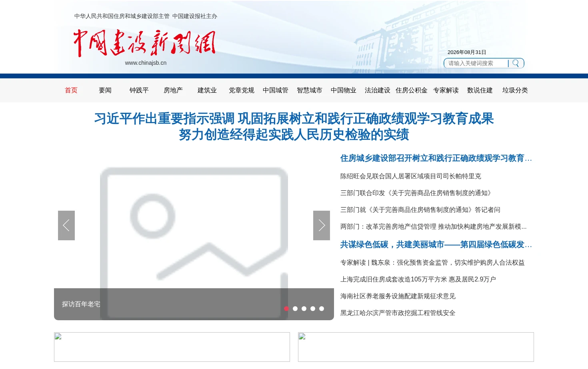The width and height of the screenshot is (588, 369).
Task: Open the 党章党规 section
Action: click(x=242, y=90)
